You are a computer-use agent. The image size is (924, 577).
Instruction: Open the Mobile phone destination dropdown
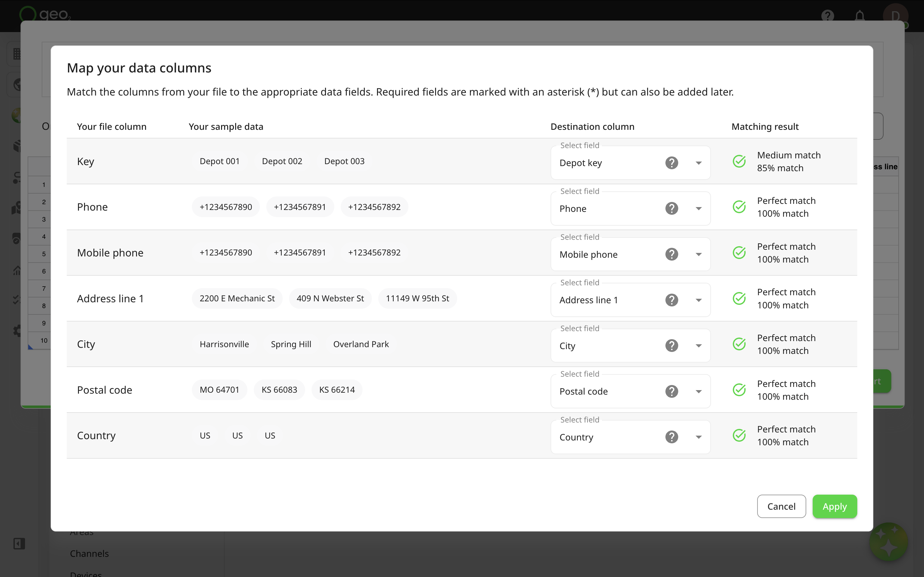click(699, 255)
